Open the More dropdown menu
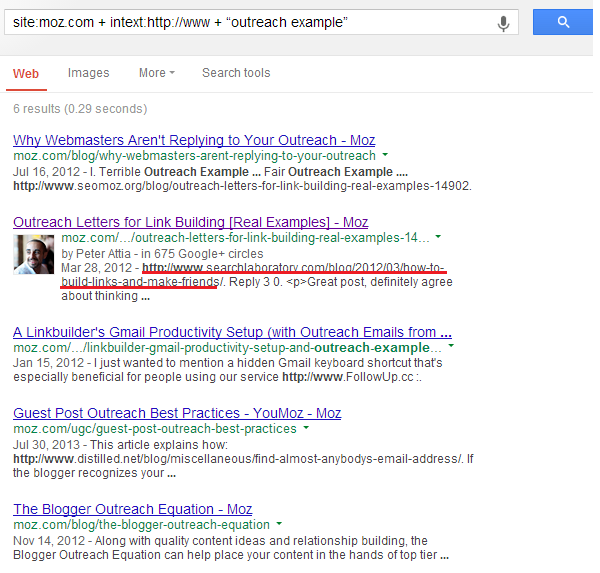The height and width of the screenshot is (573, 600). pyautogui.click(x=157, y=73)
